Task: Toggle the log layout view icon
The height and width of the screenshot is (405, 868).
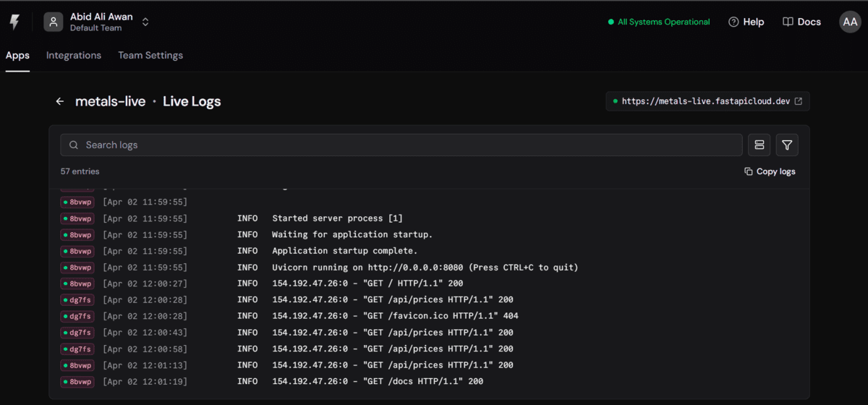Action: 759,145
